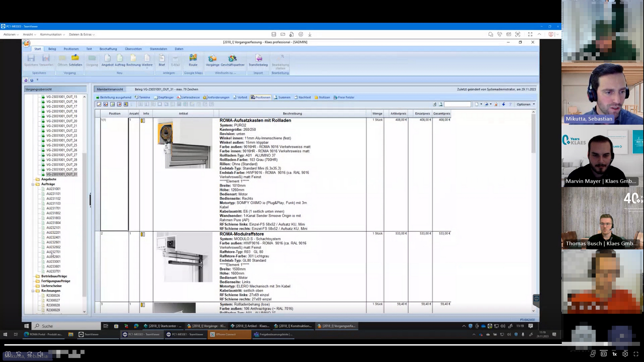Open the Vortext section
Image resolution: width=644 pixels, height=362 pixels.
pyautogui.click(x=240, y=97)
